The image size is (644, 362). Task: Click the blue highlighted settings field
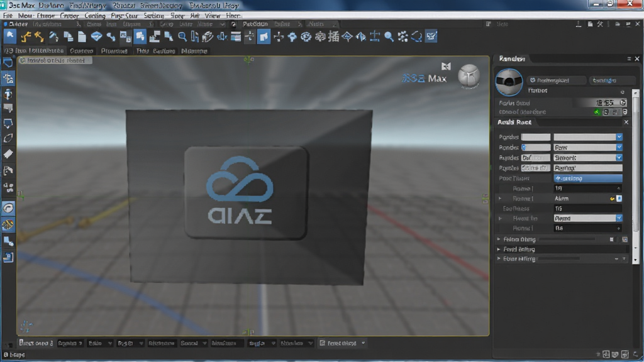click(x=588, y=178)
